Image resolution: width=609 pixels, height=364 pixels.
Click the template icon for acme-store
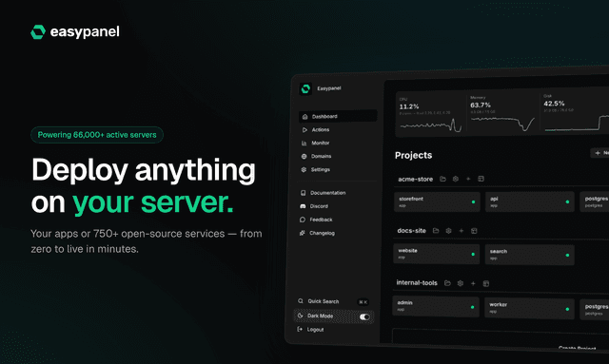[481, 179]
